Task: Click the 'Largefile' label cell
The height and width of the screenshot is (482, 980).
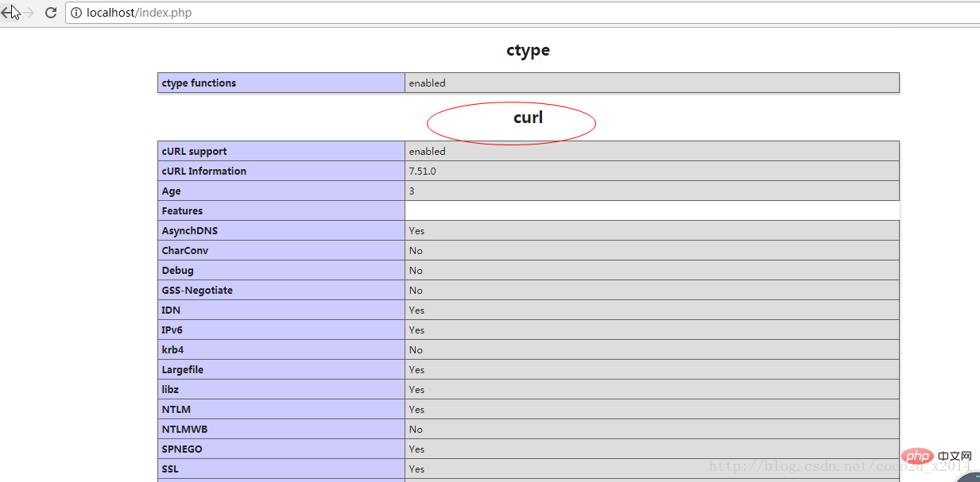Action: pyautogui.click(x=281, y=369)
